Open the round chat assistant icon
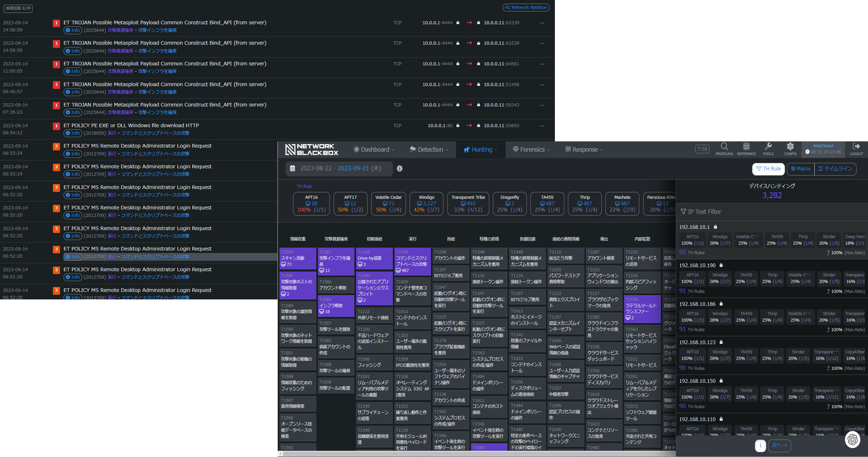 (x=852, y=439)
